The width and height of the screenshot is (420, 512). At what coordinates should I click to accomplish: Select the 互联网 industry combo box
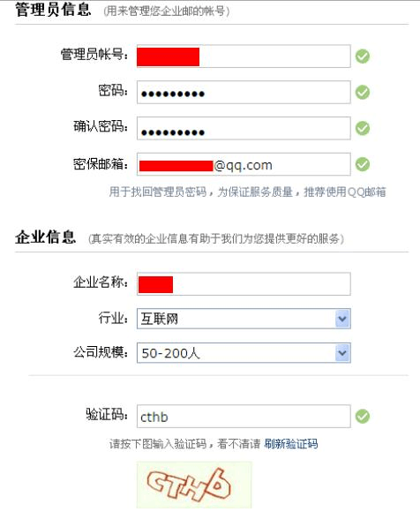click(244, 319)
